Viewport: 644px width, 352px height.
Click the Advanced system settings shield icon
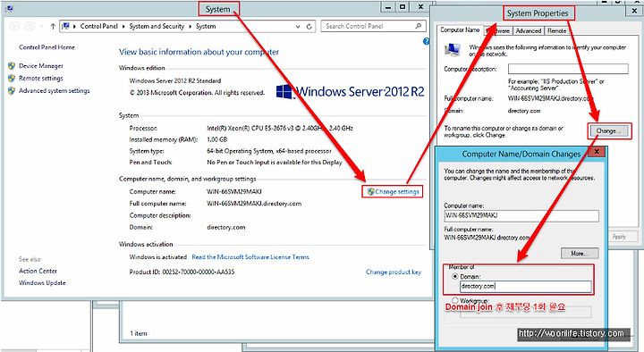pos(12,90)
